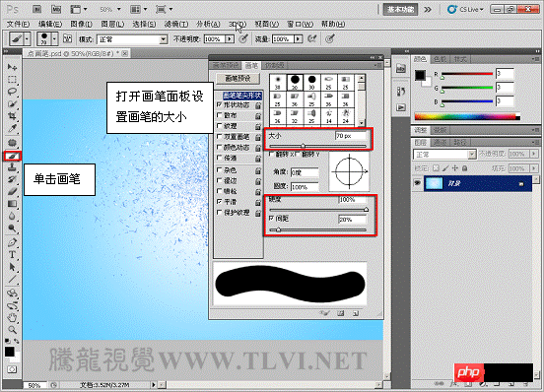Open the Image menu

coord(81,24)
